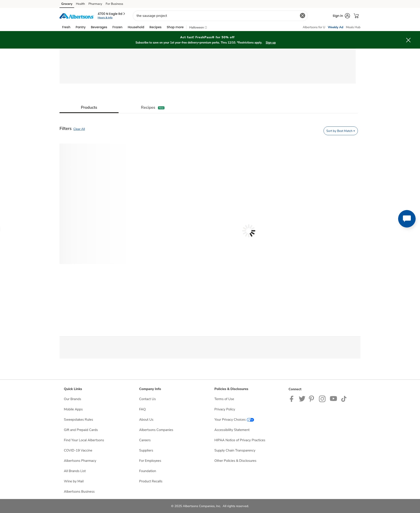Open COVID-19 Vaccine footer link
Image resolution: width=420 pixels, height=513 pixels.
click(78, 450)
